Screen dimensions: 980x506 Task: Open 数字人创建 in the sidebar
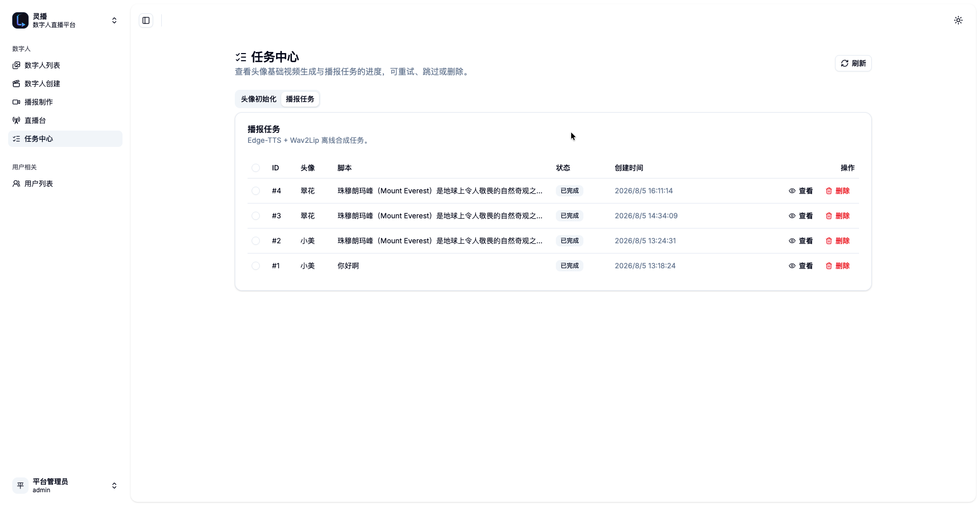[x=65, y=84]
